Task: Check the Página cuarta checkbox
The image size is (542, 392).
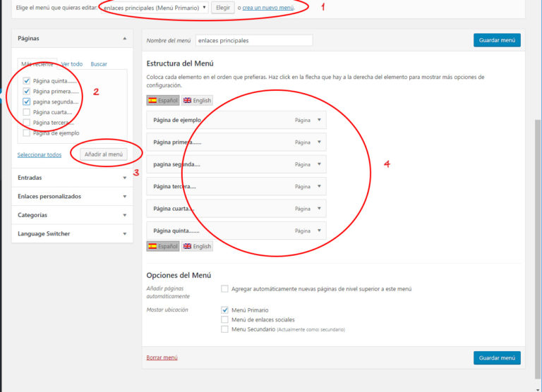Action: 27,112
